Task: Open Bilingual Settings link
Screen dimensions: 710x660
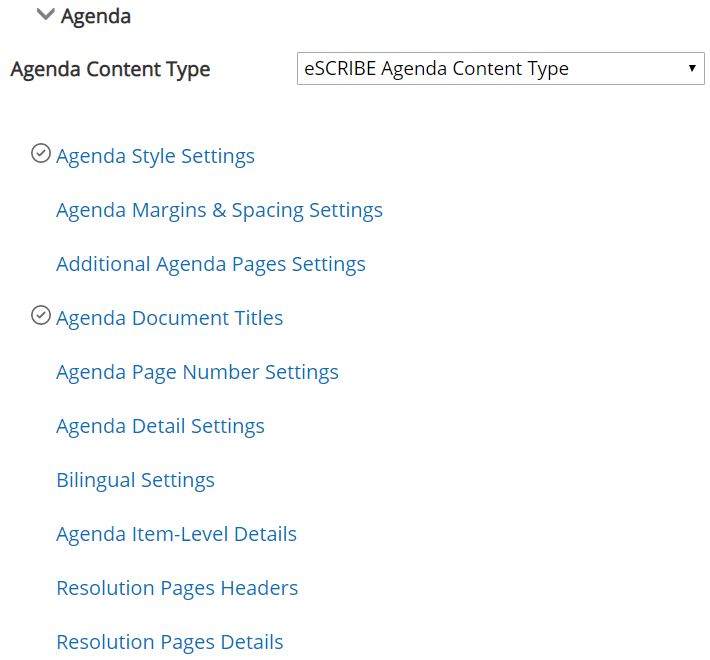Action: (135, 480)
